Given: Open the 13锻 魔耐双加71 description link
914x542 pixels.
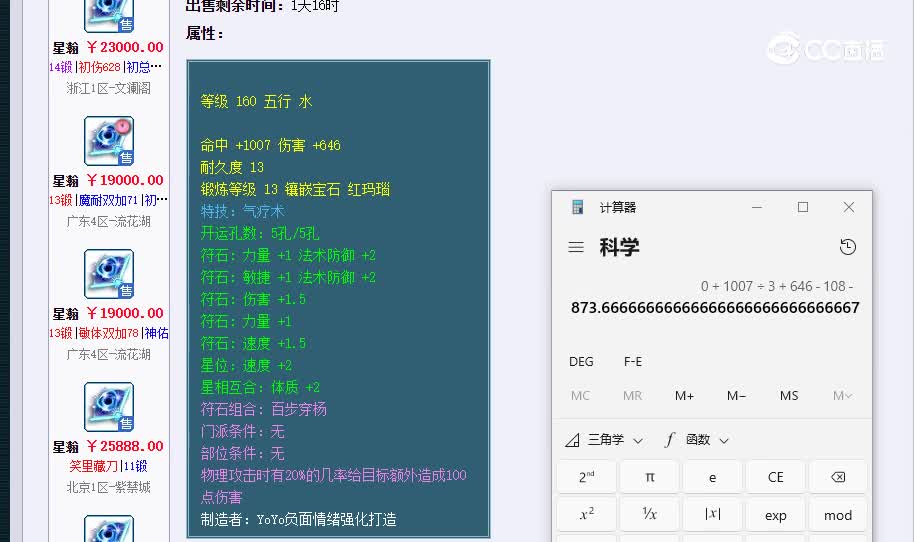Looking at the screenshot, I should pos(108,200).
